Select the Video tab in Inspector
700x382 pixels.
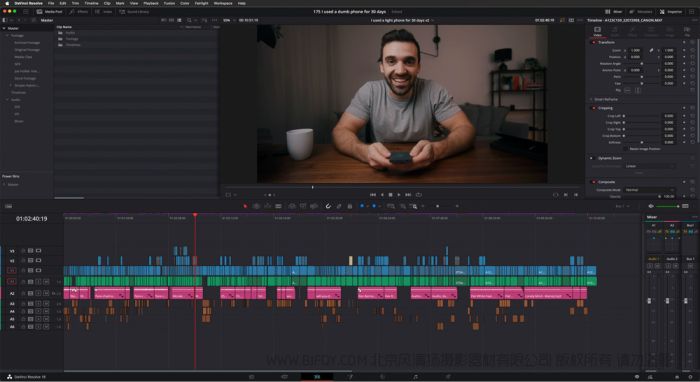pyautogui.click(x=597, y=31)
